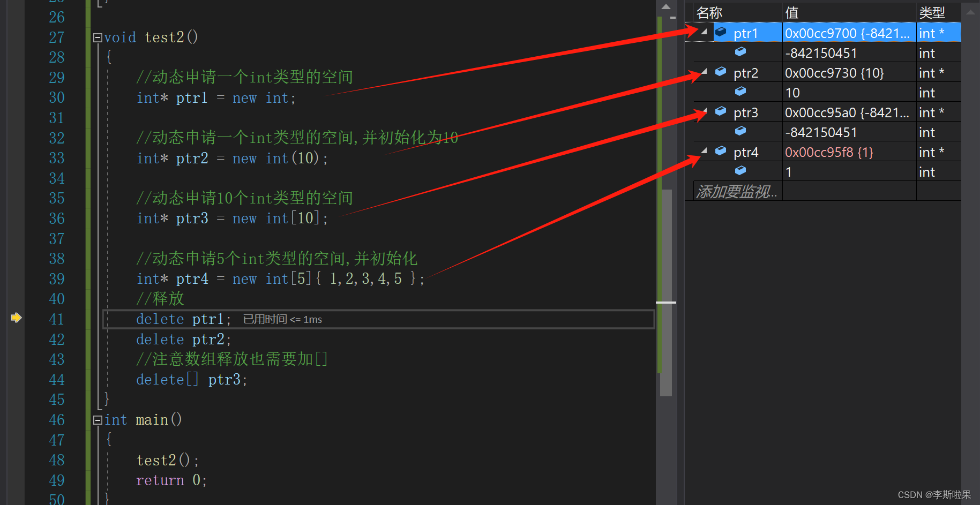Click the scroll-up arrow atop the editor scrollbar
980x505 pixels.
(x=666, y=6)
